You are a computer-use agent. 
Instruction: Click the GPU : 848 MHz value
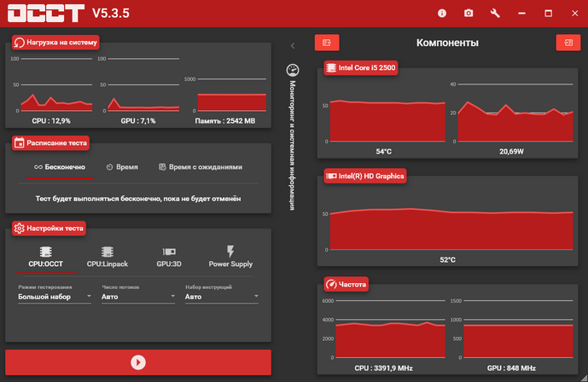[511, 368]
